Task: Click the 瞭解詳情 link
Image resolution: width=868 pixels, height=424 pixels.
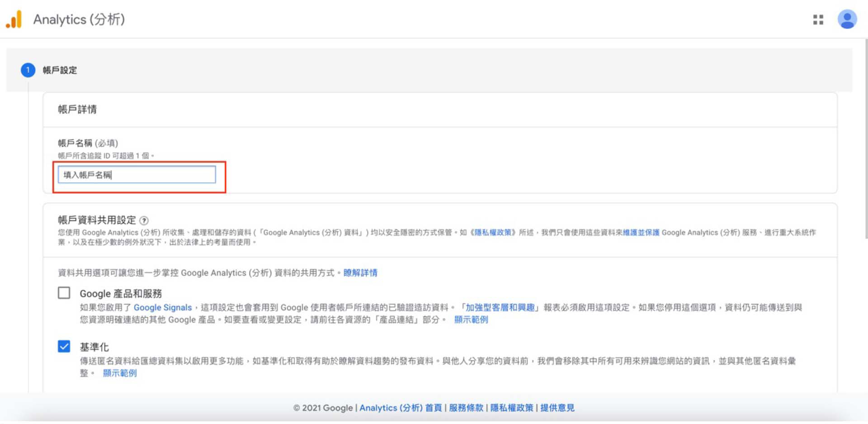Action: tap(360, 273)
